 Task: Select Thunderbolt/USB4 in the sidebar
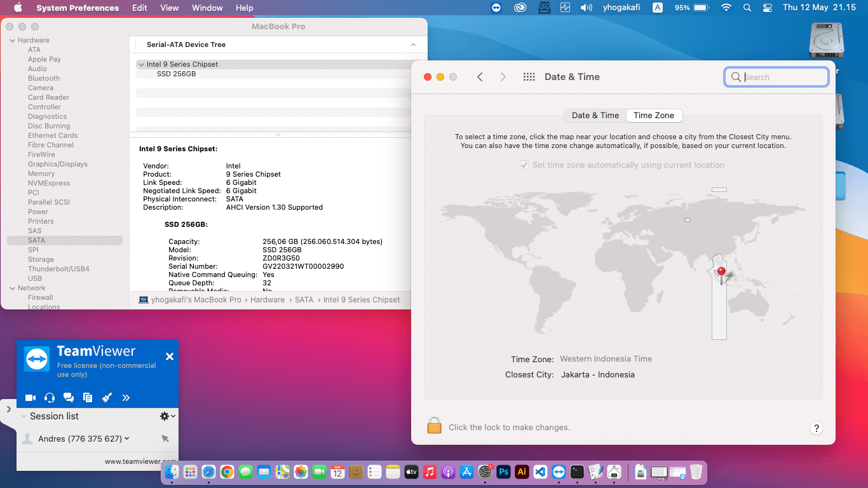pyautogui.click(x=58, y=269)
